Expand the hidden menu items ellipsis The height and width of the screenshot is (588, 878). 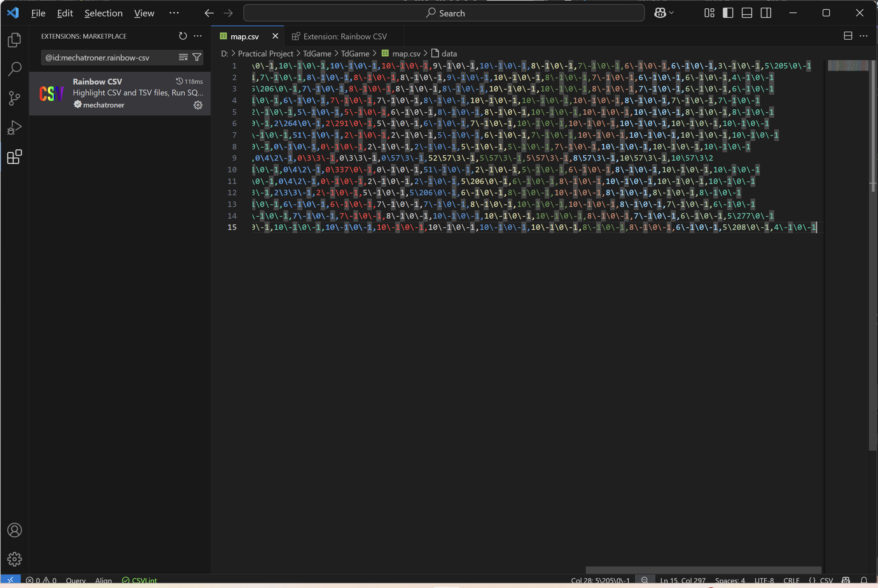174,13
